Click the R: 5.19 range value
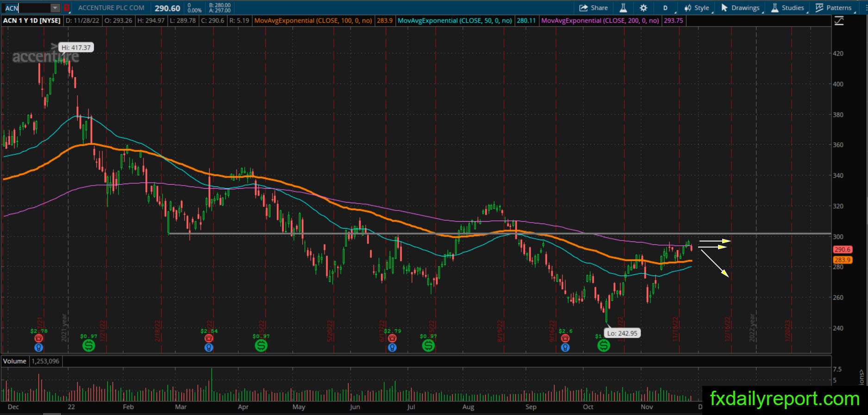Screen dimensions: 868x415 (x=239, y=21)
